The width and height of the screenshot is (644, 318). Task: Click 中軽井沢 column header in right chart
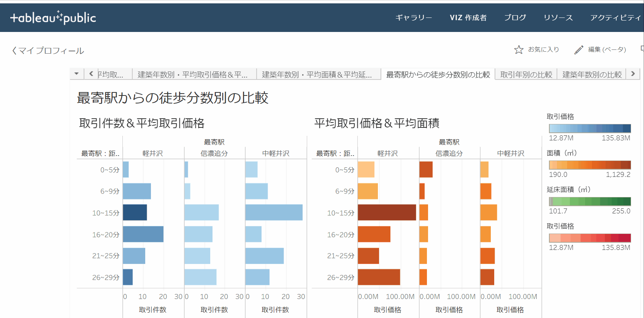pos(511,153)
